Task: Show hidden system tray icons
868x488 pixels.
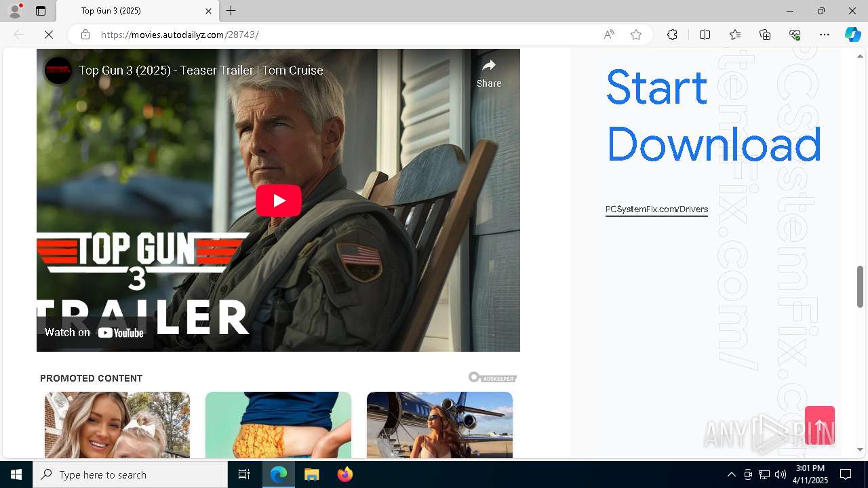Action: coord(731,474)
